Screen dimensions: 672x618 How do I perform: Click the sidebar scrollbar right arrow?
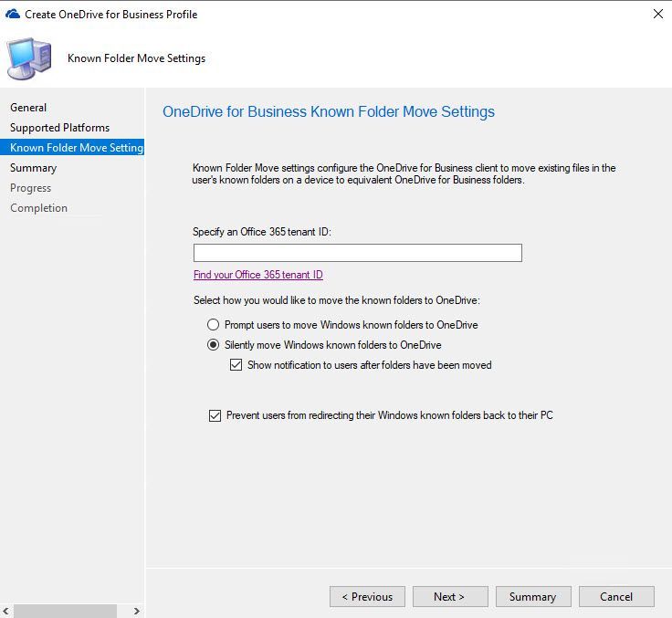pyautogui.click(x=137, y=611)
